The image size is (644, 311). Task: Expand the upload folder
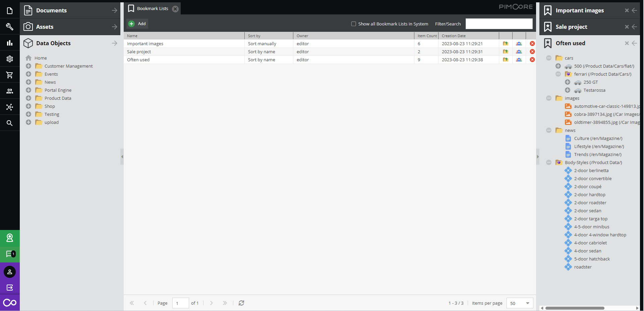(x=28, y=122)
